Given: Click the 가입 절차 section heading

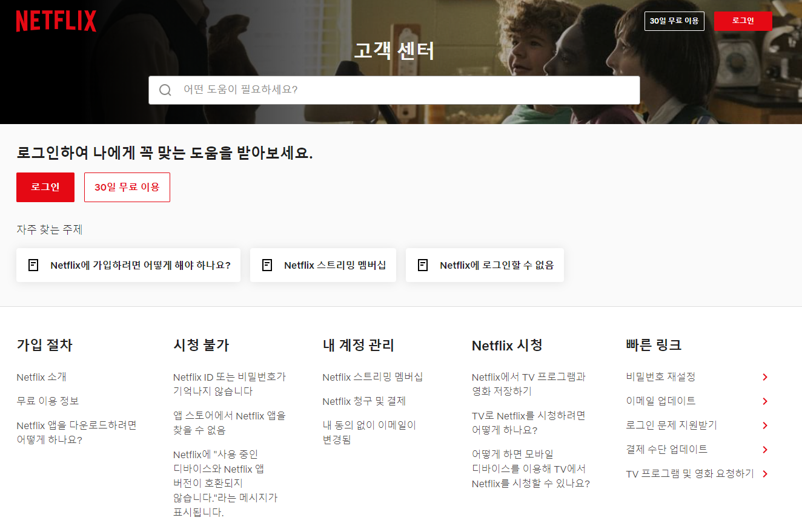Looking at the screenshot, I should pyautogui.click(x=44, y=346).
